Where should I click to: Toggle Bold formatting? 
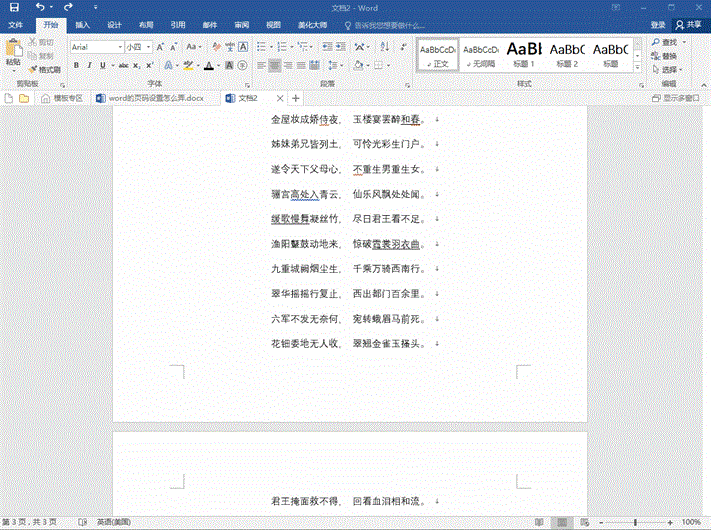(x=76, y=65)
